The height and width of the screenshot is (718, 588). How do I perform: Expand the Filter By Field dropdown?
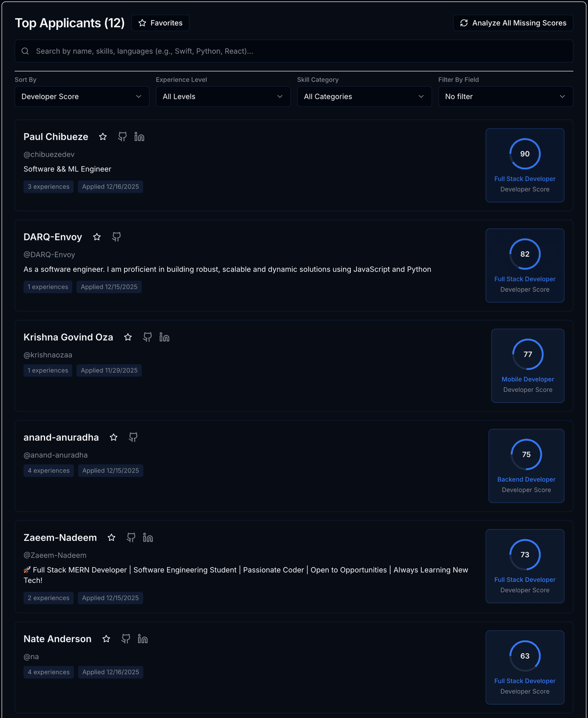(505, 96)
